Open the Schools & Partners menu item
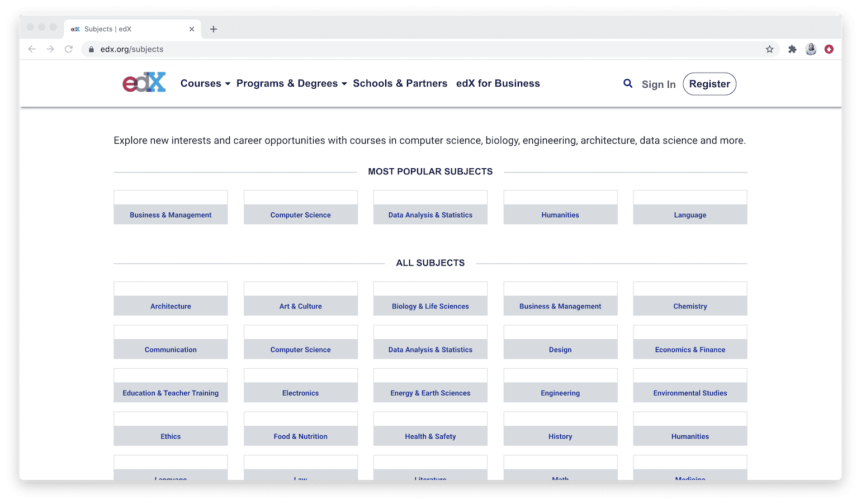 [x=400, y=83]
